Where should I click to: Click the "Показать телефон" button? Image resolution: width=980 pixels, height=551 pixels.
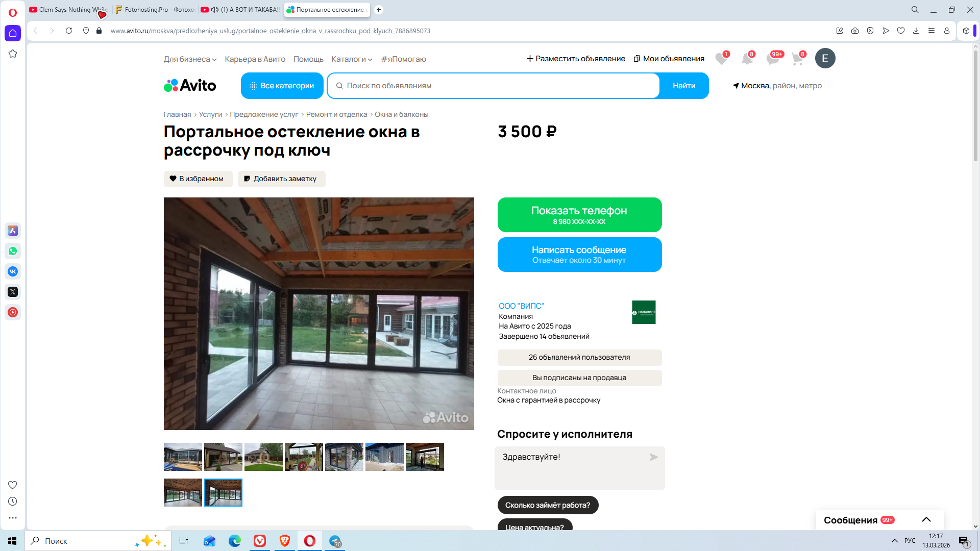[579, 215]
